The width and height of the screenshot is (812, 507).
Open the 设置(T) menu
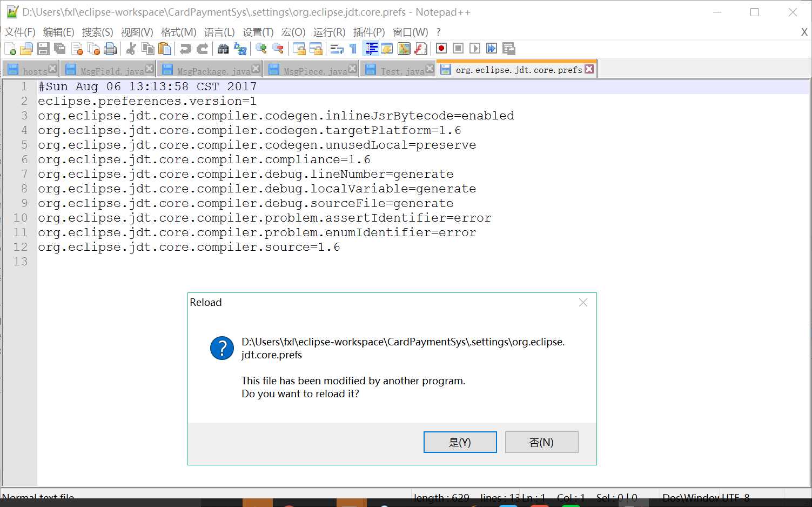pyautogui.click(x=258, y=32)
